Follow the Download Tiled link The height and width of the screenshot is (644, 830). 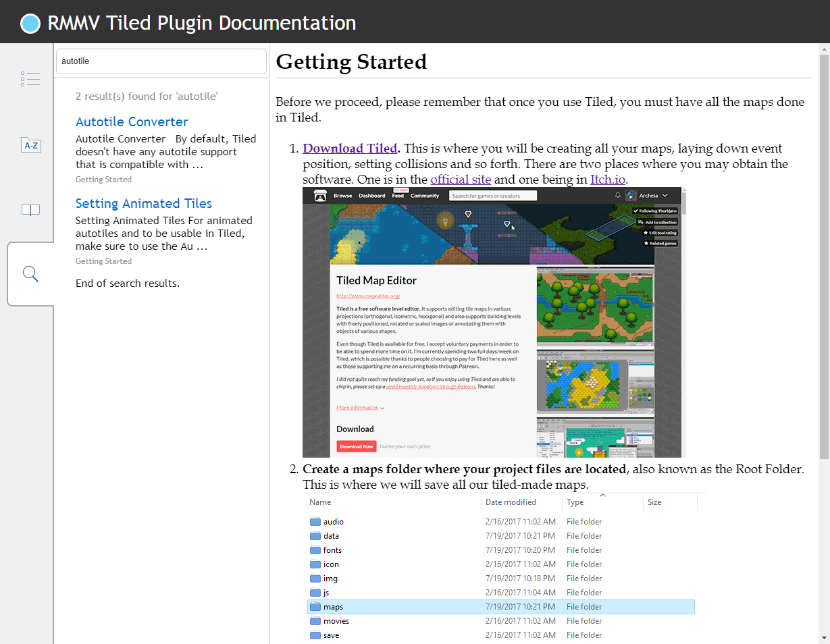click(x=350, y=149)
